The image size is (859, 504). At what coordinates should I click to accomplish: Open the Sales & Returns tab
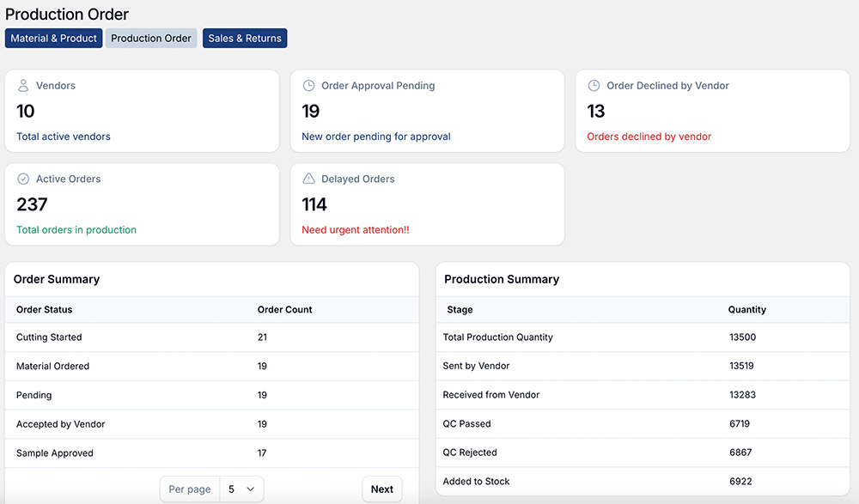coord(245,39)
